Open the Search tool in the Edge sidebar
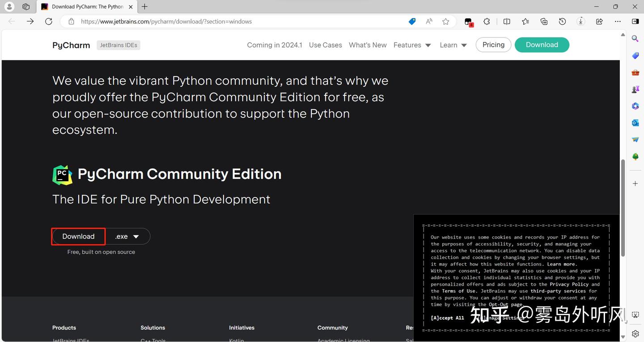Screen dimensions: 644x342 (x=635, y=38)
